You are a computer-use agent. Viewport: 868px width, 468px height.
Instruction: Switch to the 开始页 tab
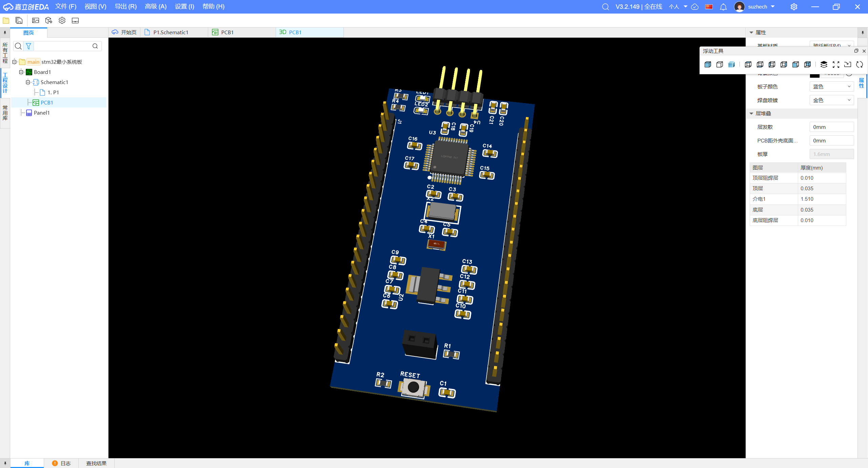point(124,32)
